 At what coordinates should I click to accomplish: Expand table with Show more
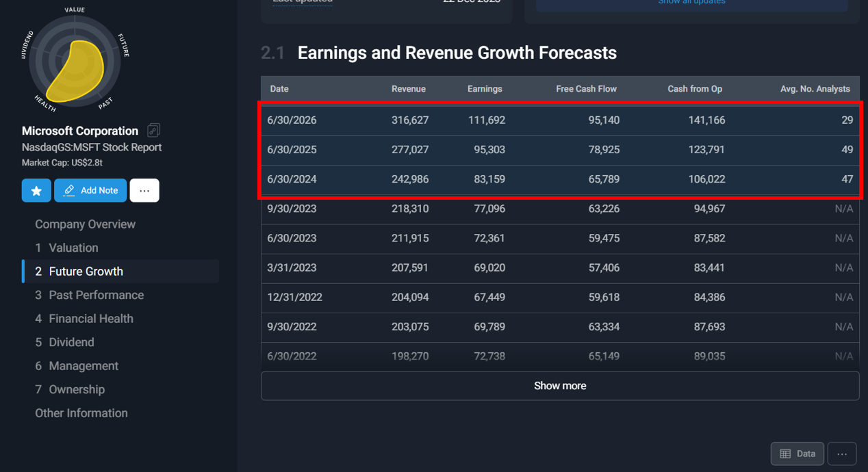(559, 386)
